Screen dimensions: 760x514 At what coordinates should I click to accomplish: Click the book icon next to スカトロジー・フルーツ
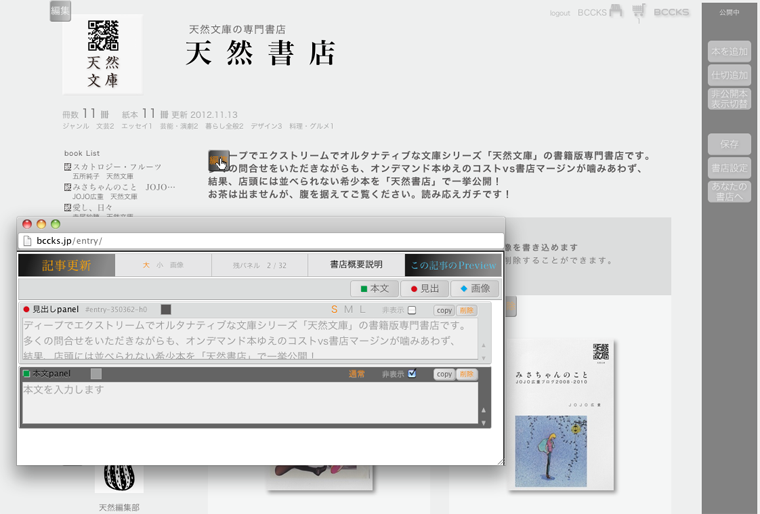coord(67,167)
